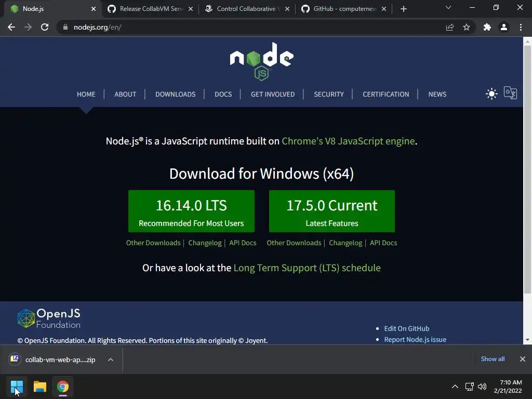Open Long Term Support (LTS) schedule link
532x399 pixels.
tap(307, 268)
